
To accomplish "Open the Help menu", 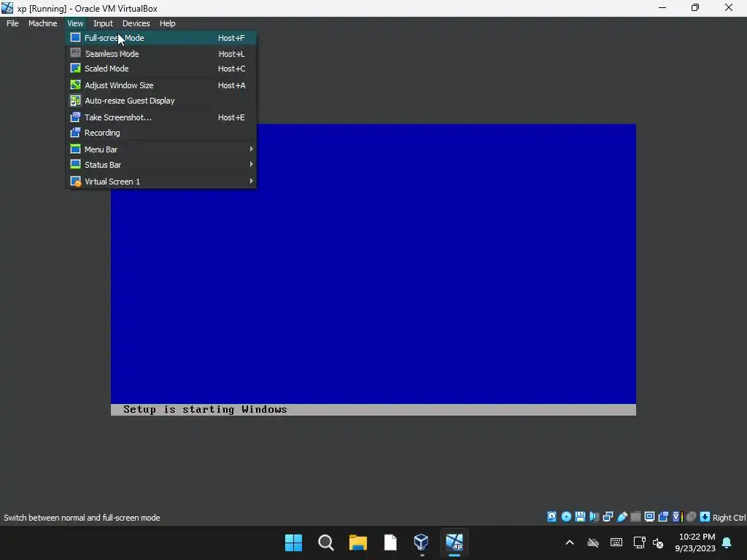I will pos(167,23).
